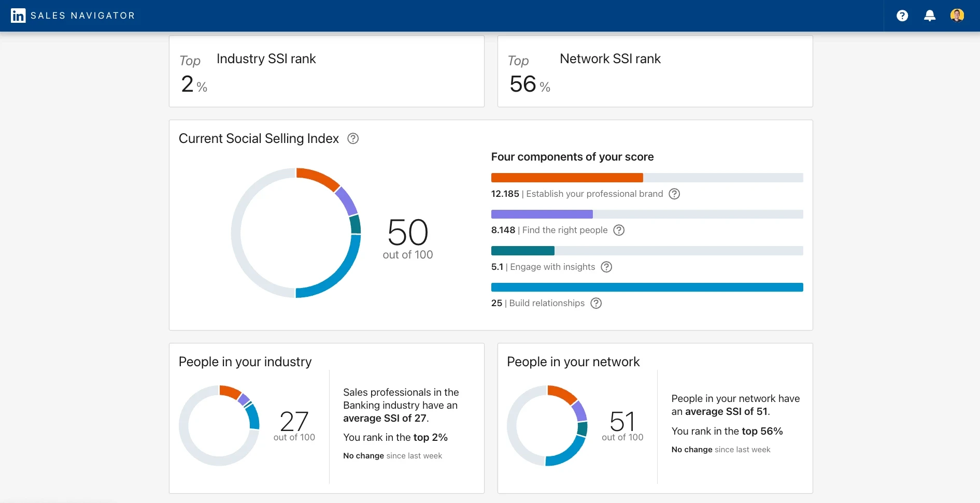Screen dimensions: 980x503
Task: Open the help question mark icon in header
Action: point(902,16)
